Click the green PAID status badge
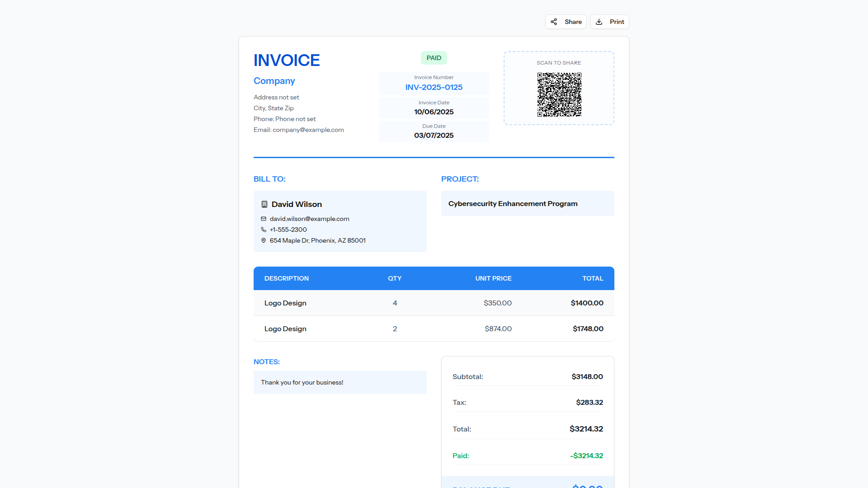The image size is (868, 488). 434,58
